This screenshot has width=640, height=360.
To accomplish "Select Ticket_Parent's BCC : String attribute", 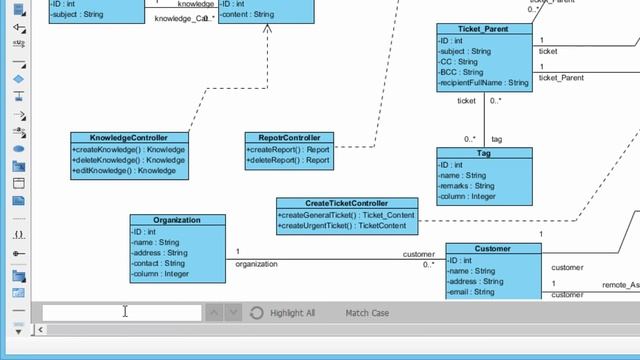I will pyautogui.click(x=461, y=72).
